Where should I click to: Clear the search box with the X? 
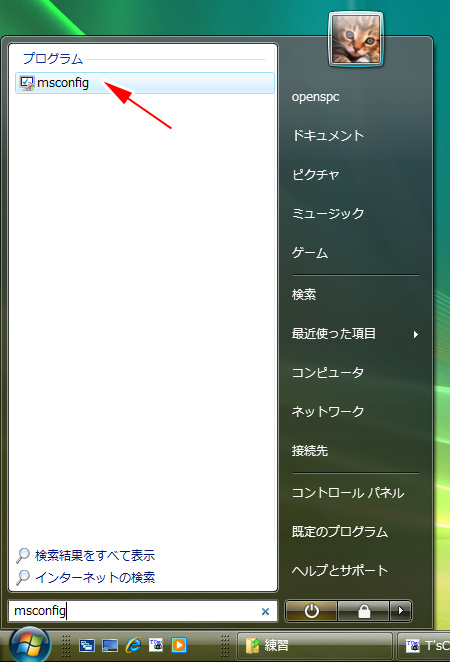[265, 611]
